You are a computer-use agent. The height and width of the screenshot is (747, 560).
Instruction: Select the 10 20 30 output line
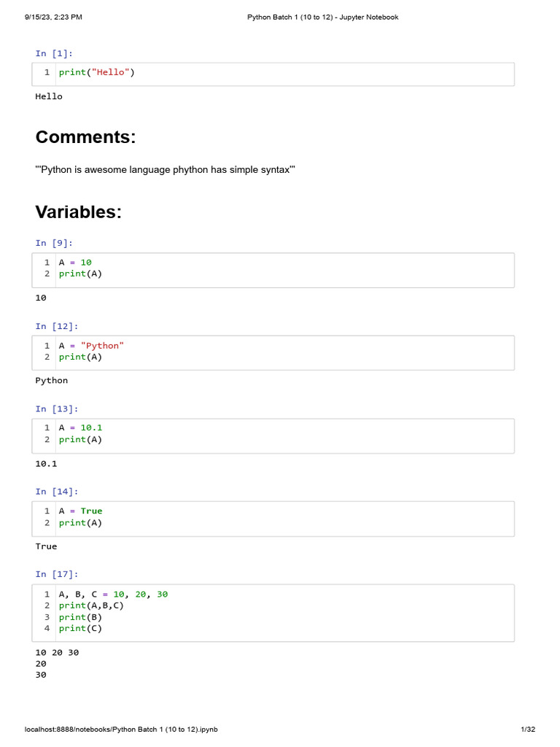click(57, 652)
